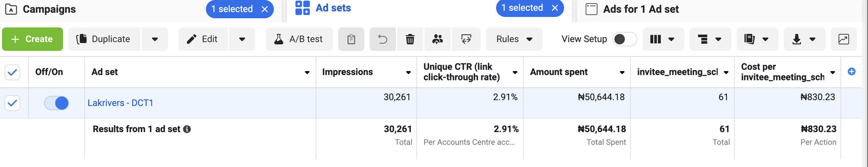
Task: Enable the View Setup switch
Action: pos(624,39)
